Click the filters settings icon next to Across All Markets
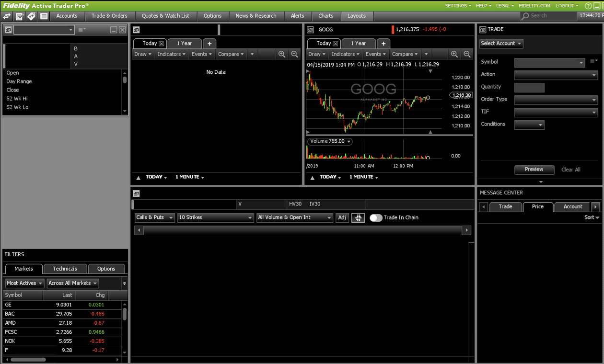This screenshot has height=364, width=604. (x=124, y=283)
